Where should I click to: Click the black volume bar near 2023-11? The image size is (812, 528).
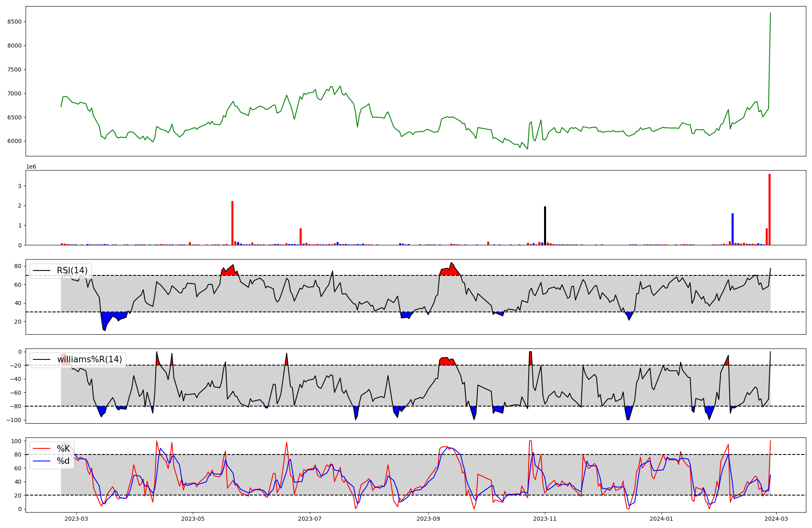pos(545,226)
